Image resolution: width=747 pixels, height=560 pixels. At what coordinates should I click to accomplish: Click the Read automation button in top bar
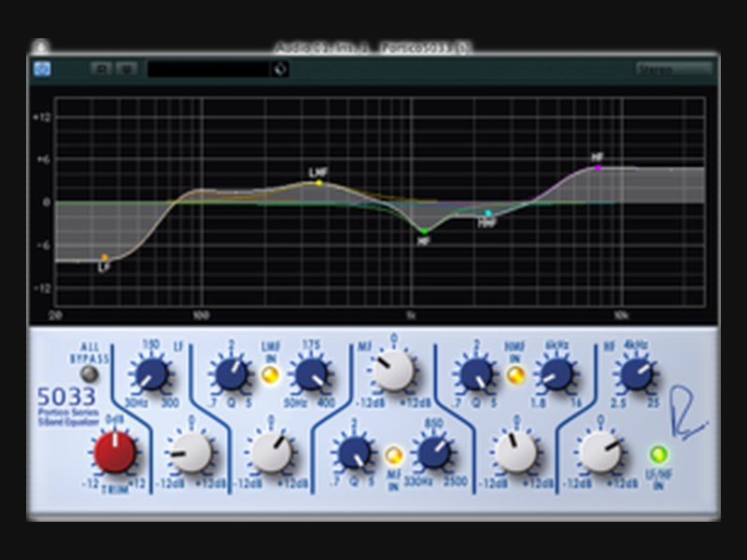point(102,69)
